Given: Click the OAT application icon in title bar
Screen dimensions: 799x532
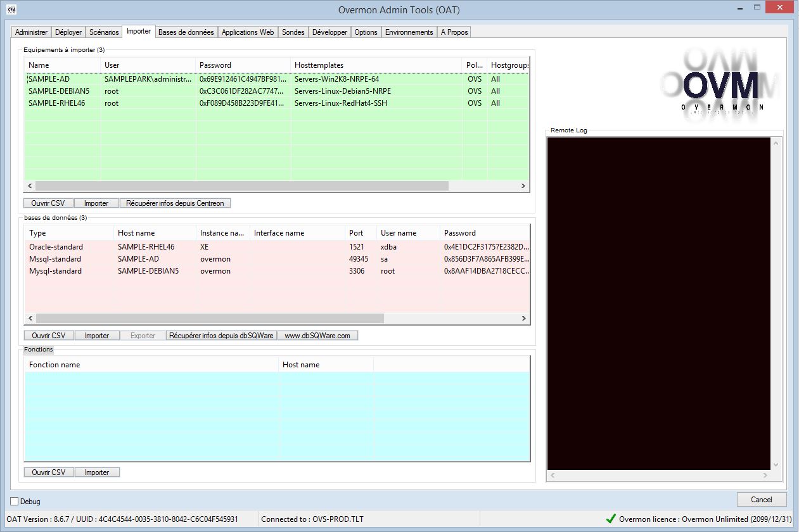Looking at the screenshot, I should (x=11, y=9).
